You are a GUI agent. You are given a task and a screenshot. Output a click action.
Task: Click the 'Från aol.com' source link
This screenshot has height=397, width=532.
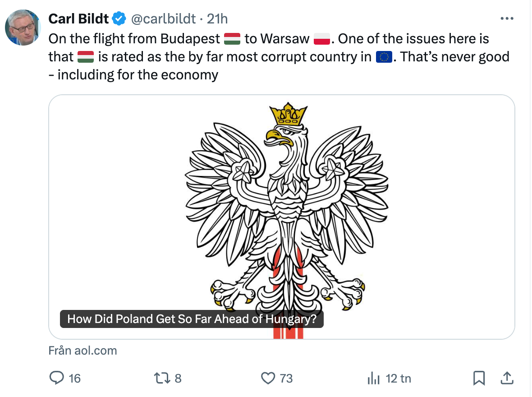click(83, 351)
